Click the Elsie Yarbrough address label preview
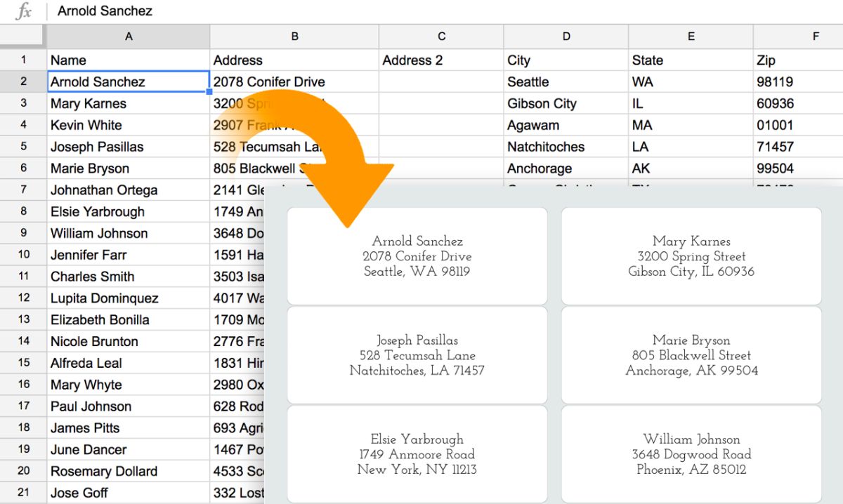 coord(417,453)
